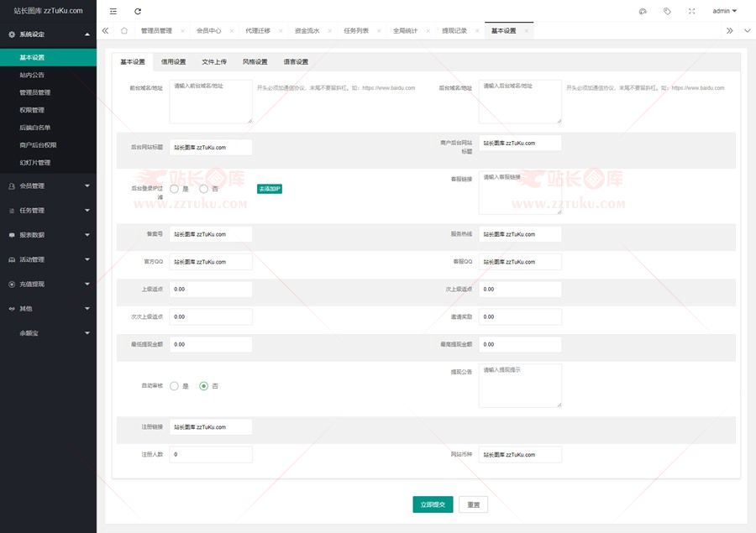Click the 前台域名/地址 text area

211,102
